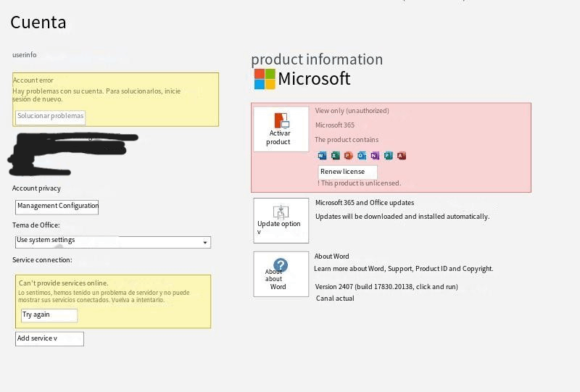Expand the Tema de Office dropdown
Image resolution: width=580 pixels, height=392 pixels.
(x=113, y=242)
